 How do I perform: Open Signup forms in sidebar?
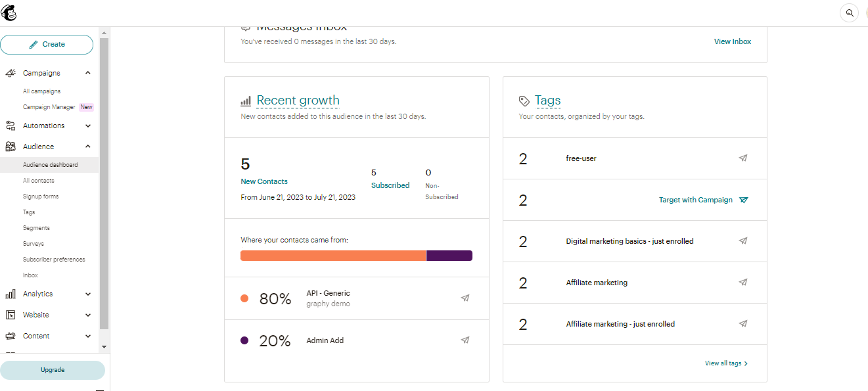coord(41,196)
